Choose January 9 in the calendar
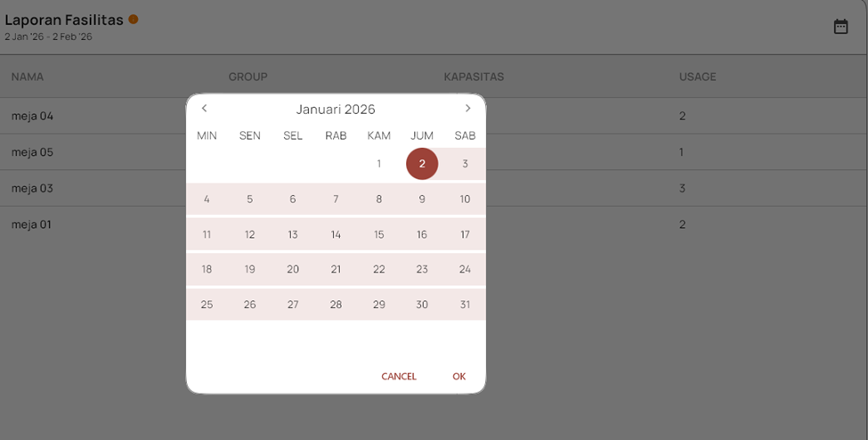 422,200
